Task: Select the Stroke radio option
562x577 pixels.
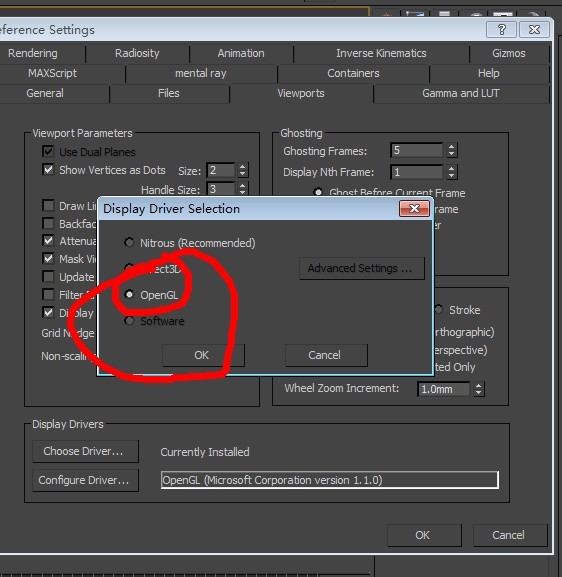Action: (439, 309)
